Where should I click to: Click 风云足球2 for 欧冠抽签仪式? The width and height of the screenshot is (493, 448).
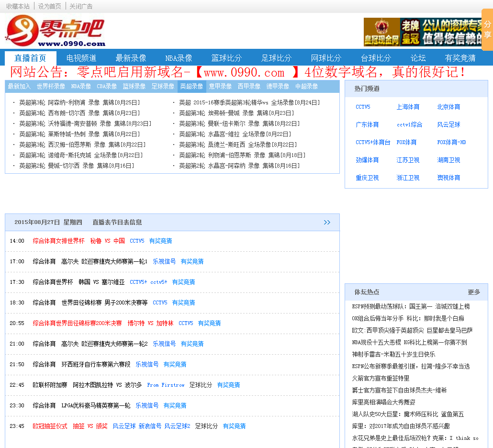click(x=177, y=426)
